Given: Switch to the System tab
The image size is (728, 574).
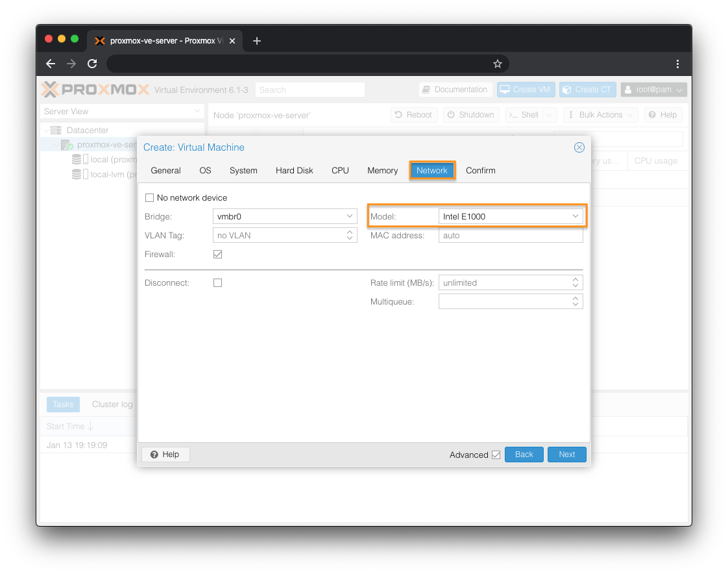Looking at the screenshot, I should click(x=243, y=171).
